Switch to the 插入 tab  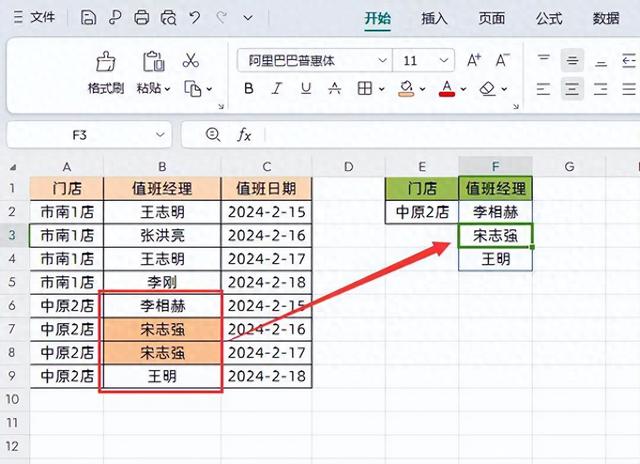point(434,18)
